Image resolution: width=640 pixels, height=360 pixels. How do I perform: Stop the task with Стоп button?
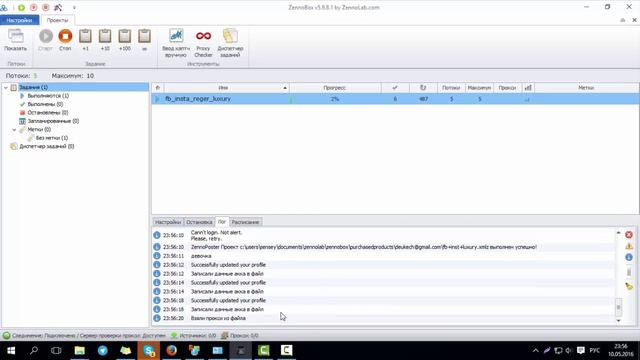point(65,40)
